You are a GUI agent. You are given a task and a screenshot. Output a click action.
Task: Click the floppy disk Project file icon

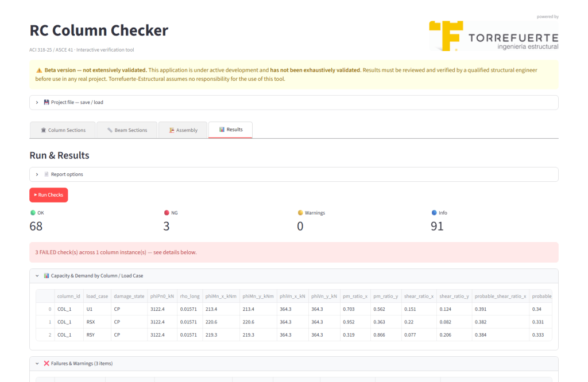tap(47, 102)
